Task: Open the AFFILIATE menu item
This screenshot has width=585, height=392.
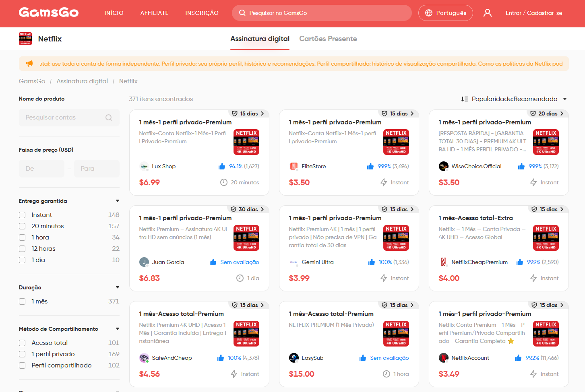Action: point(155,13)
